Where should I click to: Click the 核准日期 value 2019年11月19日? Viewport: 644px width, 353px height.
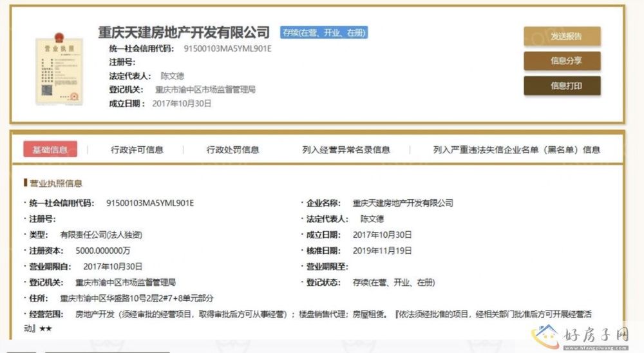[382, 251]
